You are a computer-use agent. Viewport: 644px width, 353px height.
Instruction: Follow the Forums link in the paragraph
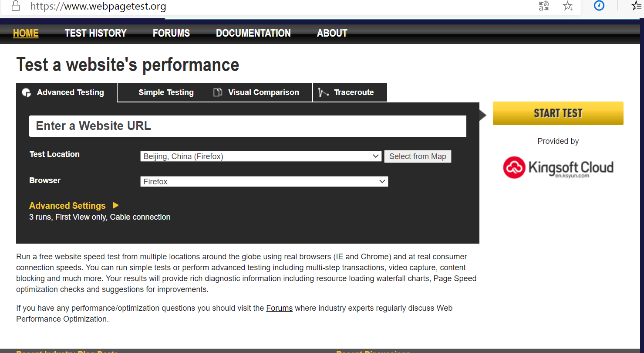point(279,308)
